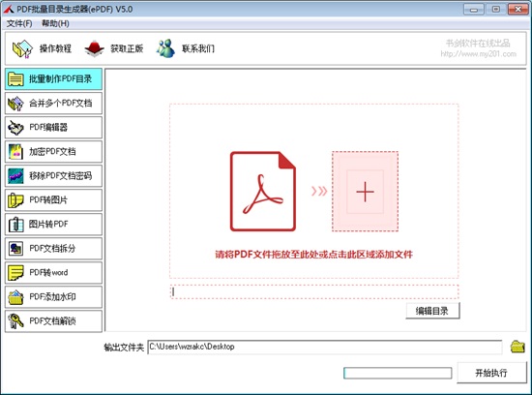Click the PDF文档拆分 split icon
Screen dimensions: 532x395
tap(15, 249)
